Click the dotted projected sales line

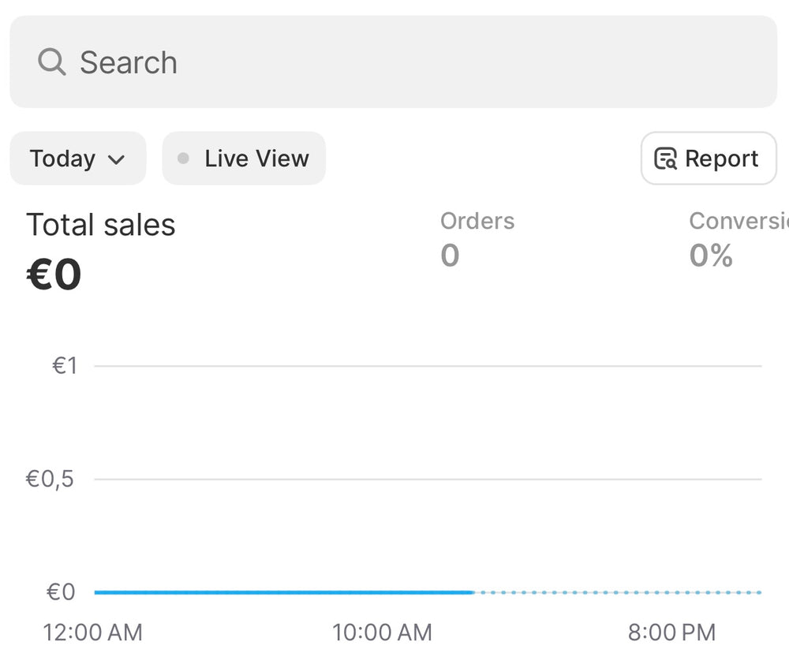(x=617, y=592)
